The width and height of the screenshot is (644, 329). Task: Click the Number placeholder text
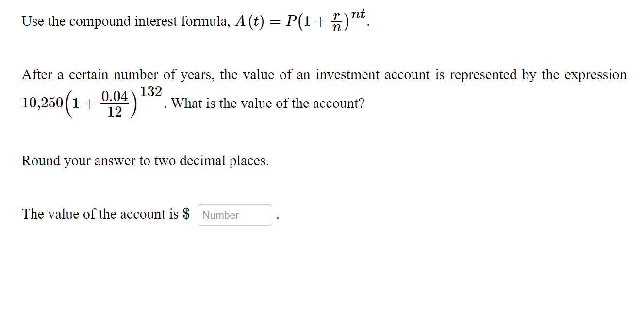(221, 215)
